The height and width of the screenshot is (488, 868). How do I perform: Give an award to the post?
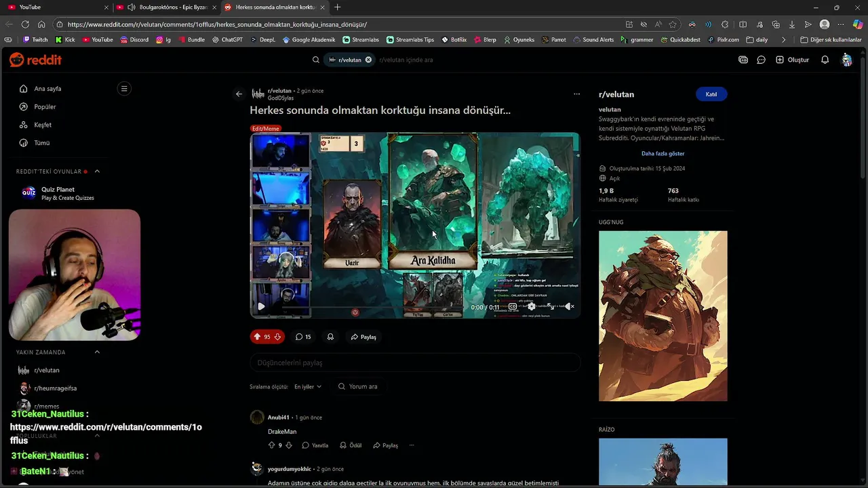pos(330,337)
